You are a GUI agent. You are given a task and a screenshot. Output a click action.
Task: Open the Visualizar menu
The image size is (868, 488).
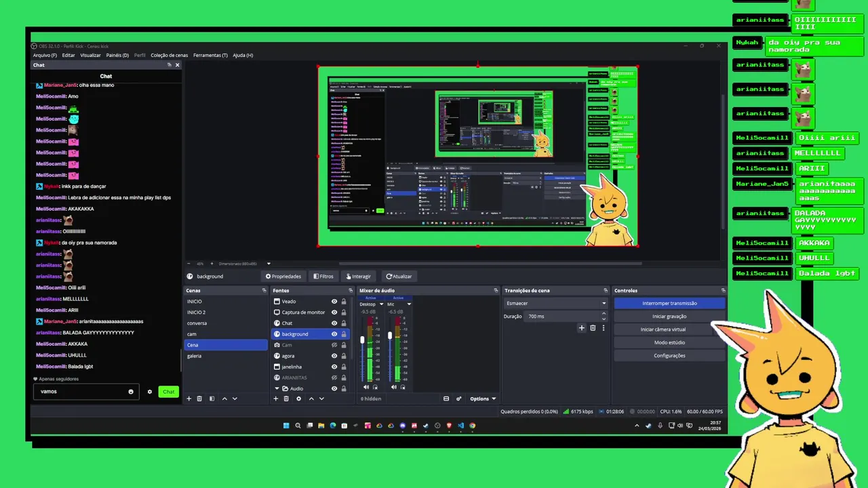(90, 56)
